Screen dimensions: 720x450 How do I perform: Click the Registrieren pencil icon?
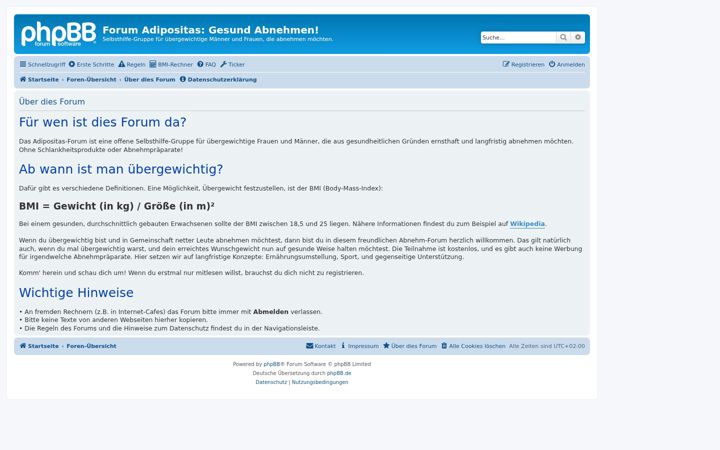click(506, 64)
